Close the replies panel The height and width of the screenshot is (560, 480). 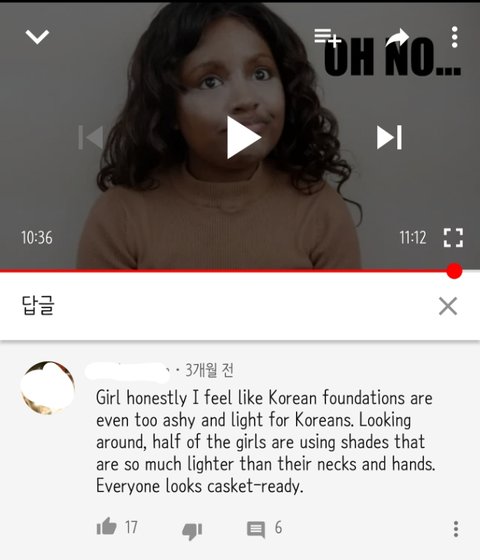[448, 306]
